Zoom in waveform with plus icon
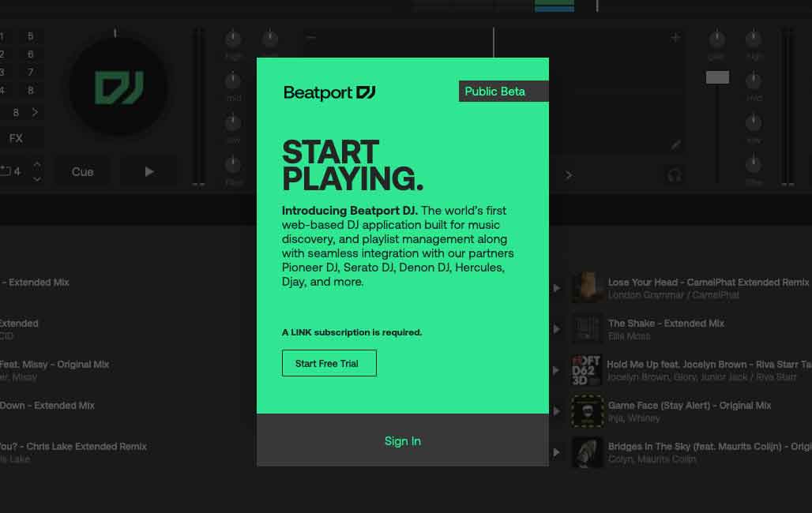Screen dimensions: 812x513 point(675,37)
